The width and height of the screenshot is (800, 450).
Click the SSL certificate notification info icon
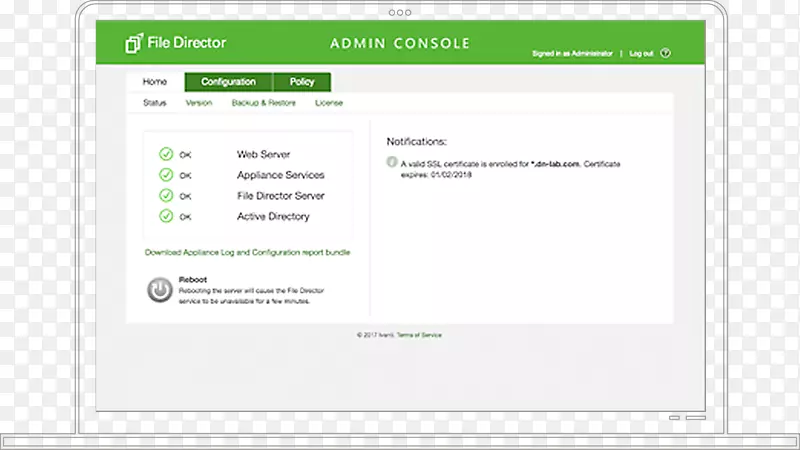pos(391,162)
